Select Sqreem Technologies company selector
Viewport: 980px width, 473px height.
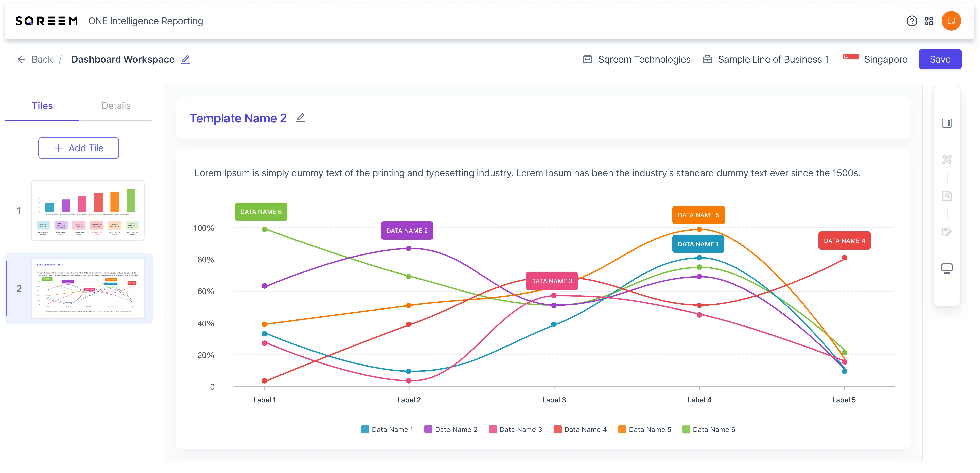pyautogui.click(x=637, y=59)
